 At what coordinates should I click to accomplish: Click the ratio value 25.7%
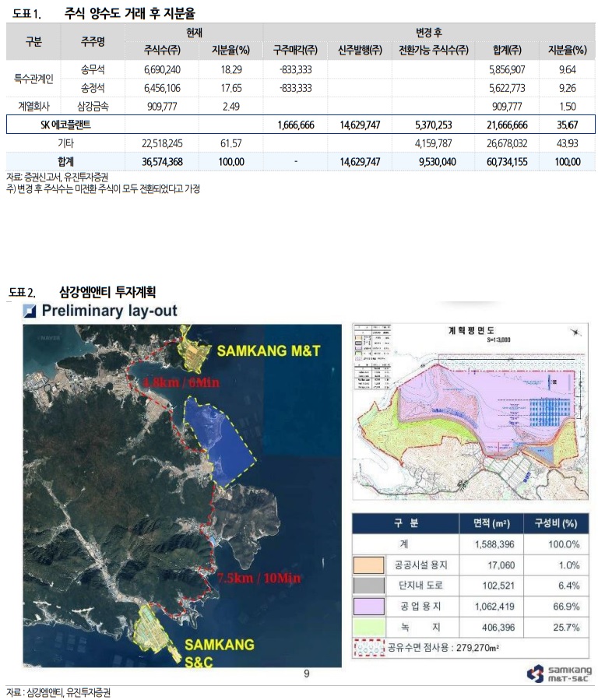click(566, 628)
